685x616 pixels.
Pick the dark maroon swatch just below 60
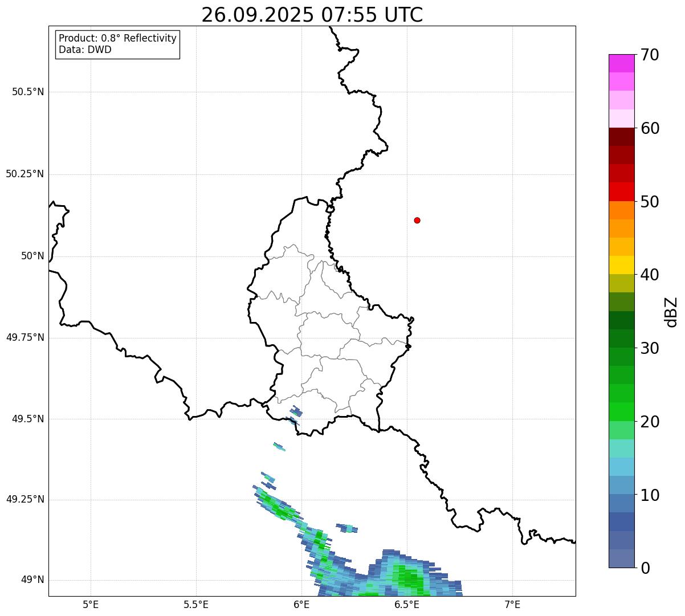(621, 137)
